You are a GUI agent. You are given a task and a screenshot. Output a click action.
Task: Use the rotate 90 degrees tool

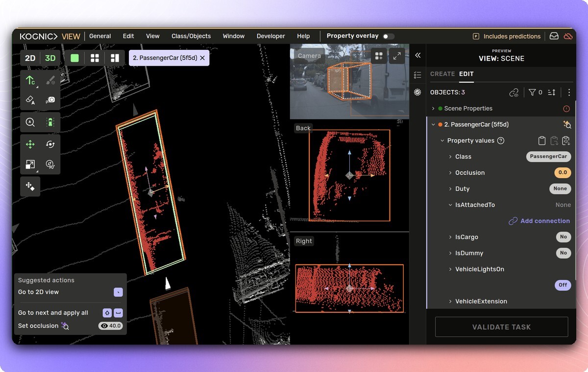coord(51,164)
